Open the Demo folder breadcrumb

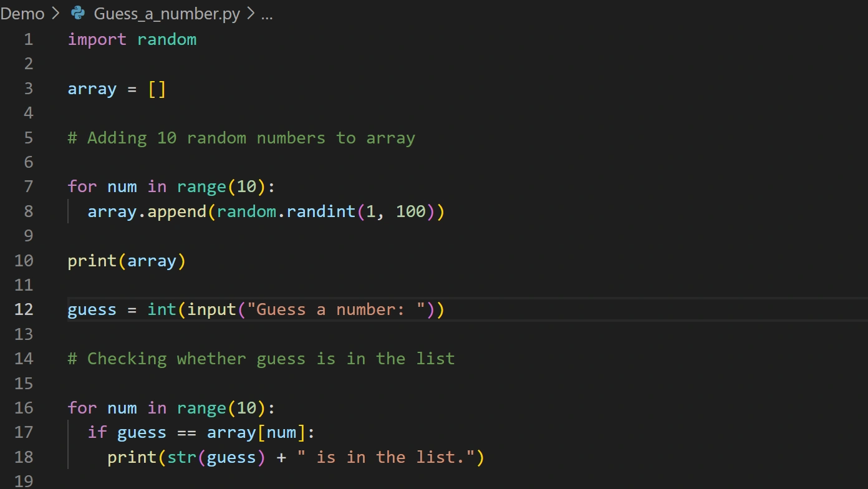click(22, 14)
